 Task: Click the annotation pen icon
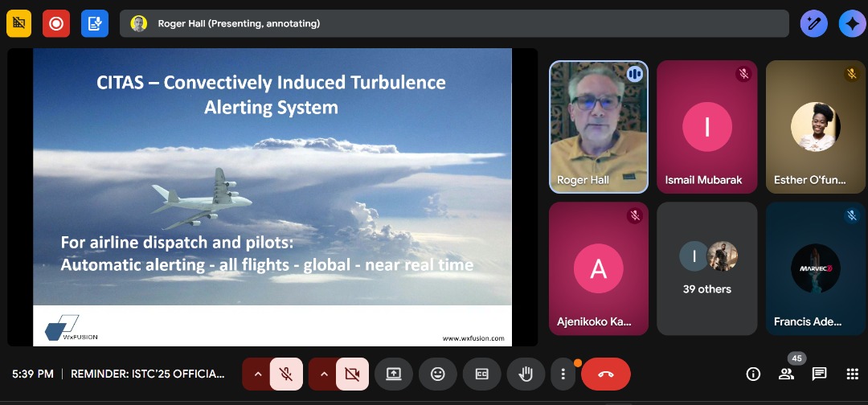point(813,23)
